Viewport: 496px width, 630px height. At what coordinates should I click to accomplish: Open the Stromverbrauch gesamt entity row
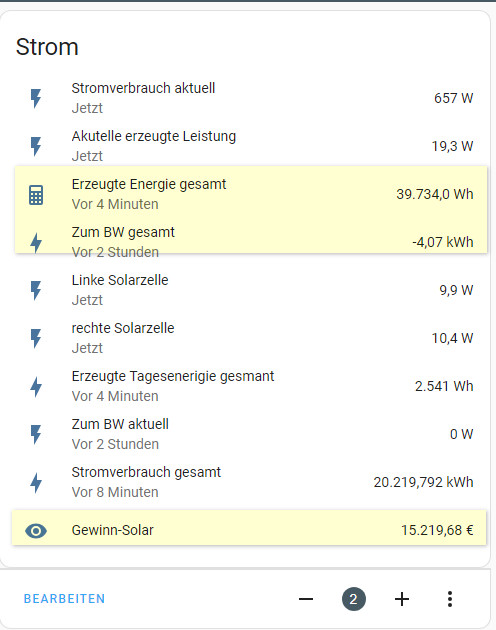251,482
